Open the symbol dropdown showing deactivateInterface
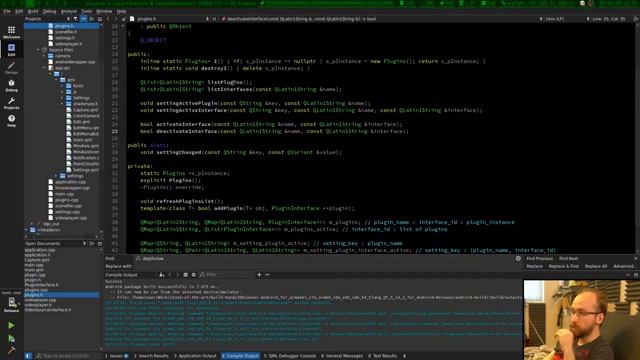 [x=300, y=19]
